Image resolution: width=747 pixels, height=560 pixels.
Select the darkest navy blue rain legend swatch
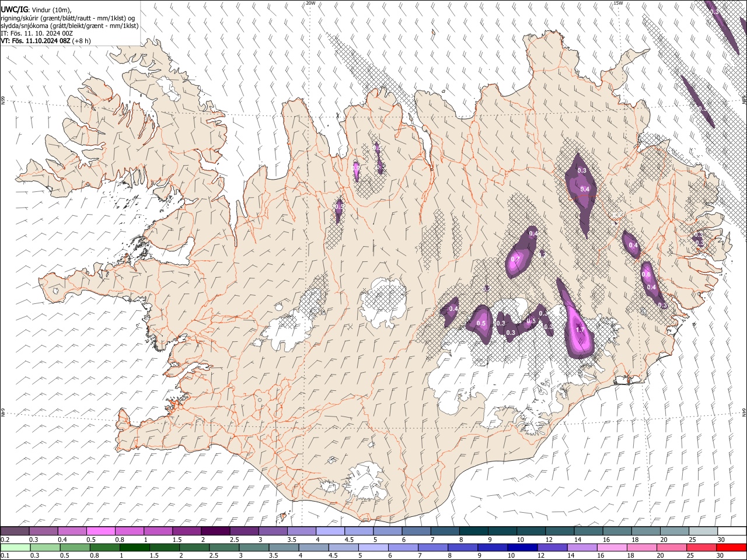coord(522,547)
